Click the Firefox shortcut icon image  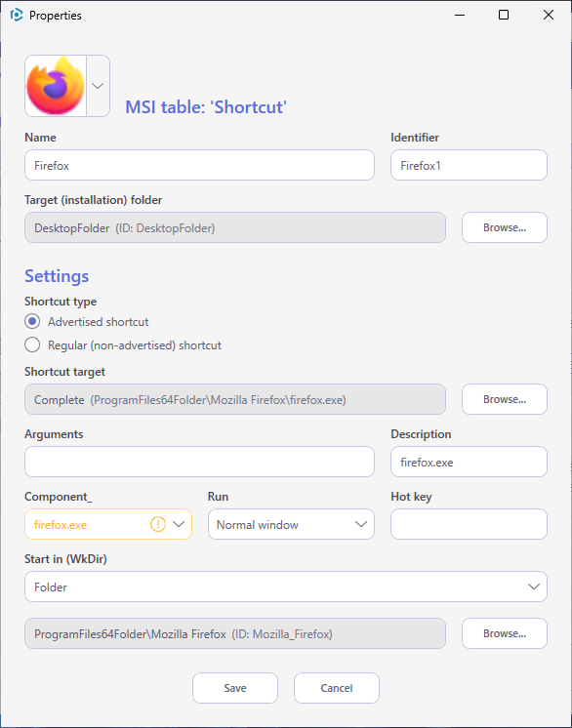tap(56, 86)
